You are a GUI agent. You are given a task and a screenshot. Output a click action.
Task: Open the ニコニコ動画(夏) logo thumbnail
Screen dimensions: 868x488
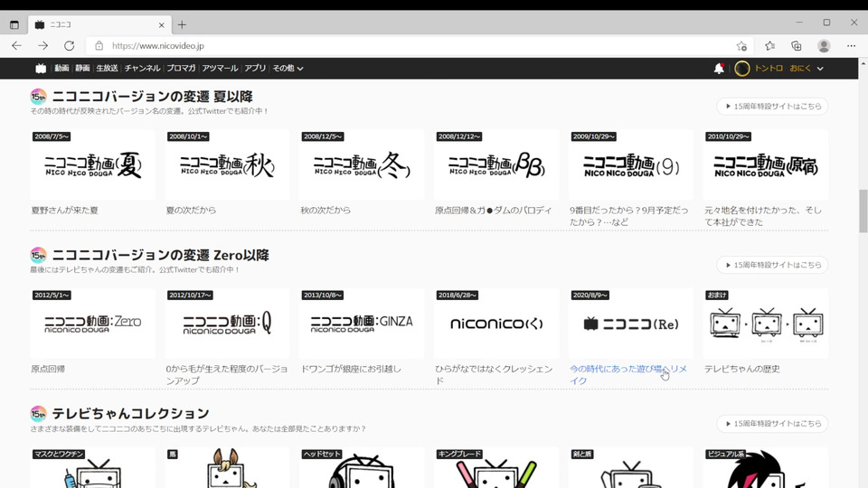pos(93,164)
